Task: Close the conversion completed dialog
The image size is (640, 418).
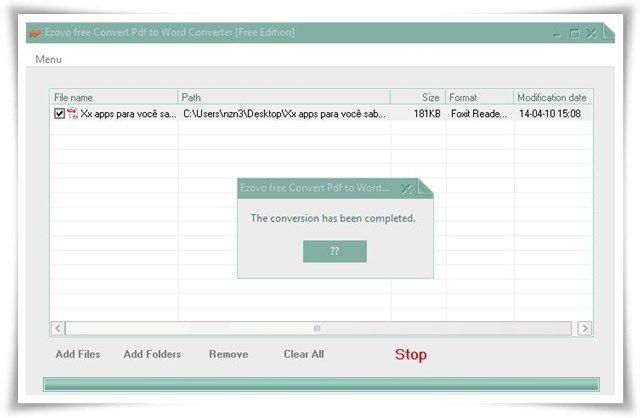Action: pos(406,189)
